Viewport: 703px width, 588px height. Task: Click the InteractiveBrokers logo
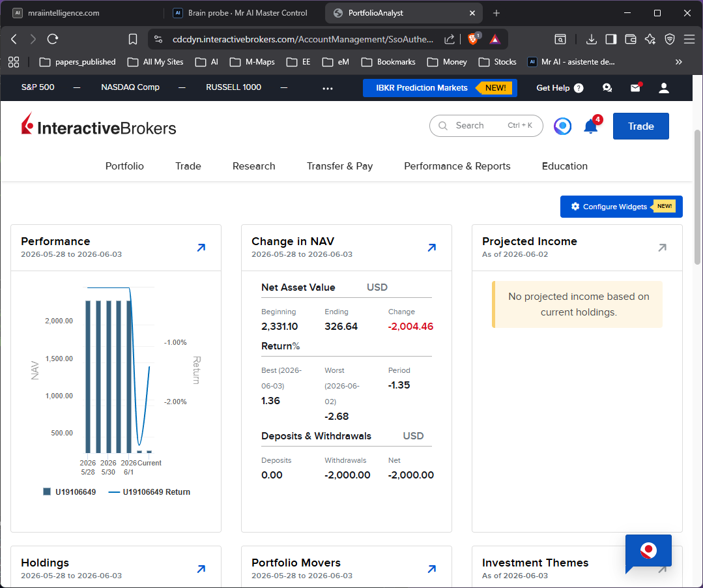(x=98, y=125)
